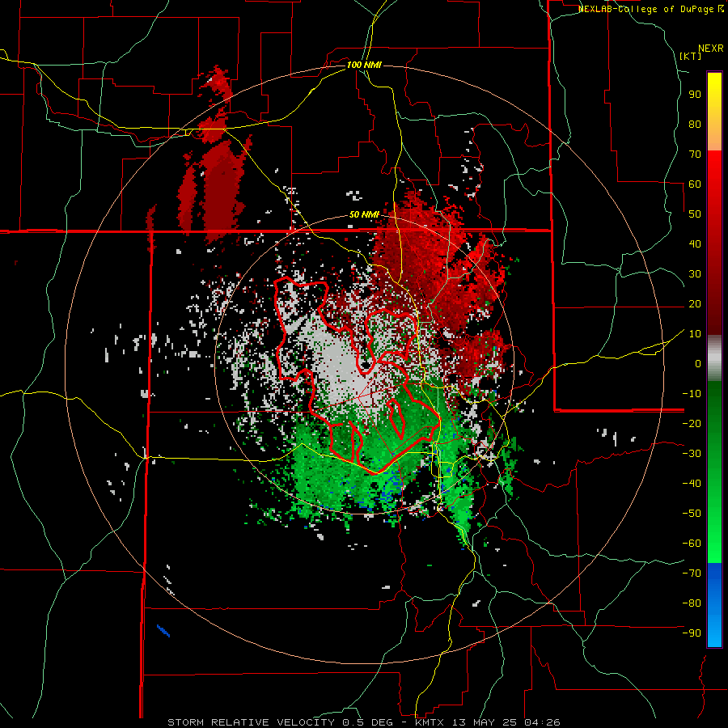
Task: Click the 40 value on the velocity scale
Action: pos(695,243)
